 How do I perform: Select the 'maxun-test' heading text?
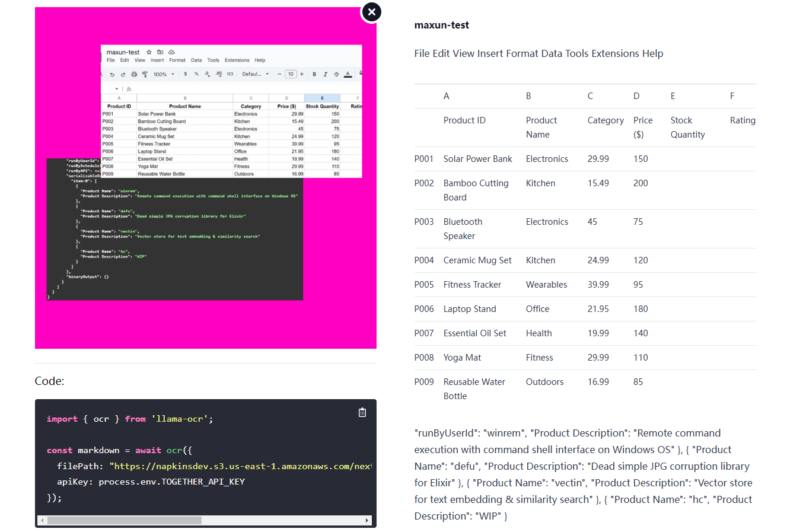[x=442, y=25]
